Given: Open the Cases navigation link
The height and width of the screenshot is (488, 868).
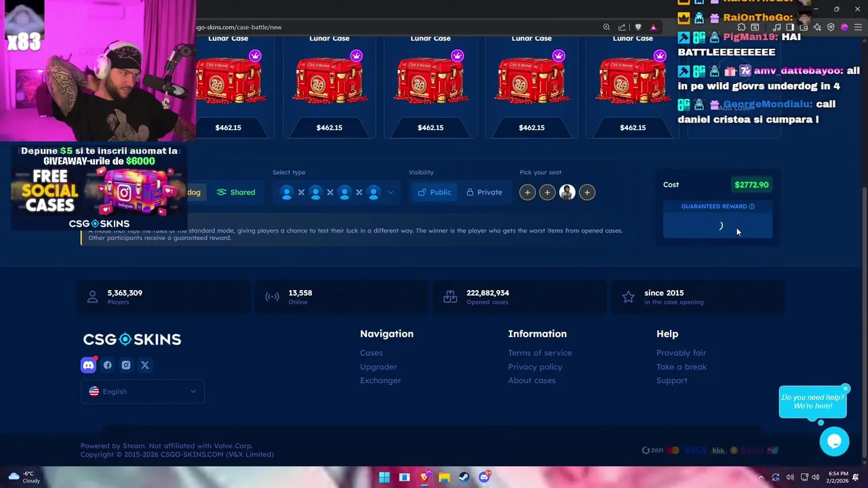Looking at the screenshot, I should pyautogui.click(x=371, y=352).
